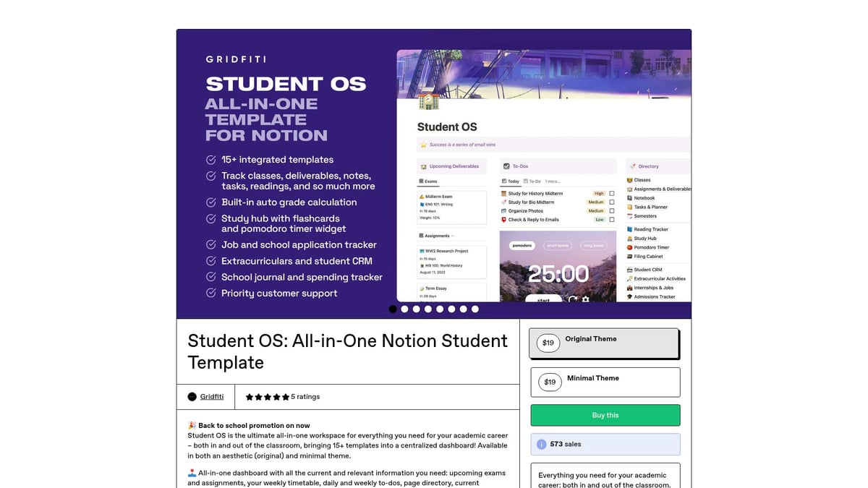
Task: Reset the pomodoro timer with refresh icon
Action: click(573, 299)
